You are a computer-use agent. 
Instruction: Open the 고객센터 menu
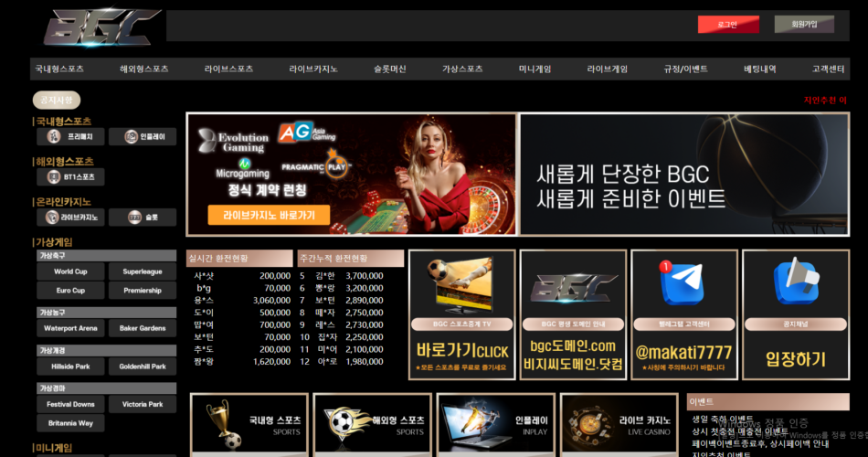[x=828, y=69]
